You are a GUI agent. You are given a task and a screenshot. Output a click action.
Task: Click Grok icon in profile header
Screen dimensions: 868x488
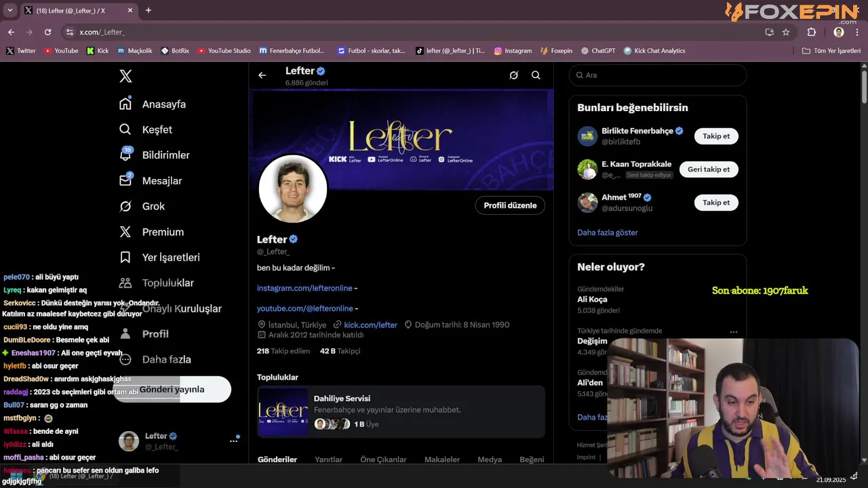[x=514, y=75]
